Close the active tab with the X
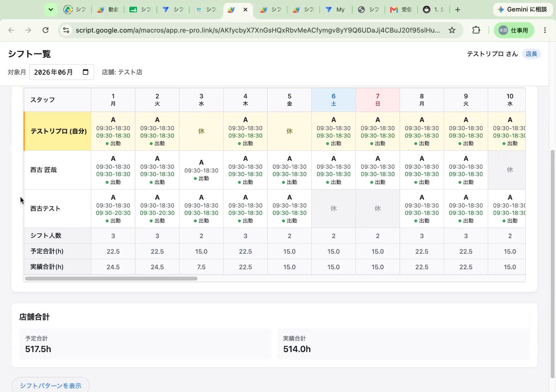556x392 pixels. pos(245,10)
